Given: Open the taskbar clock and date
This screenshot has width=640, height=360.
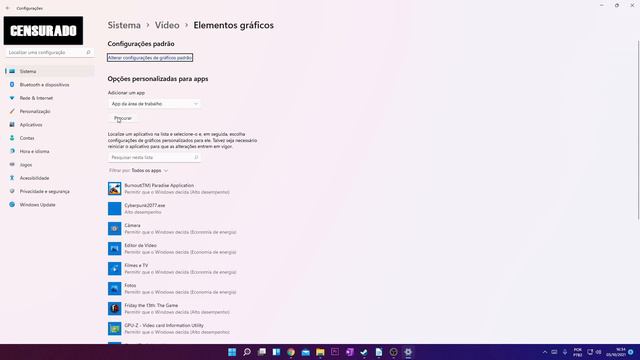Looking at the screenshot, I should pos(616,352).
